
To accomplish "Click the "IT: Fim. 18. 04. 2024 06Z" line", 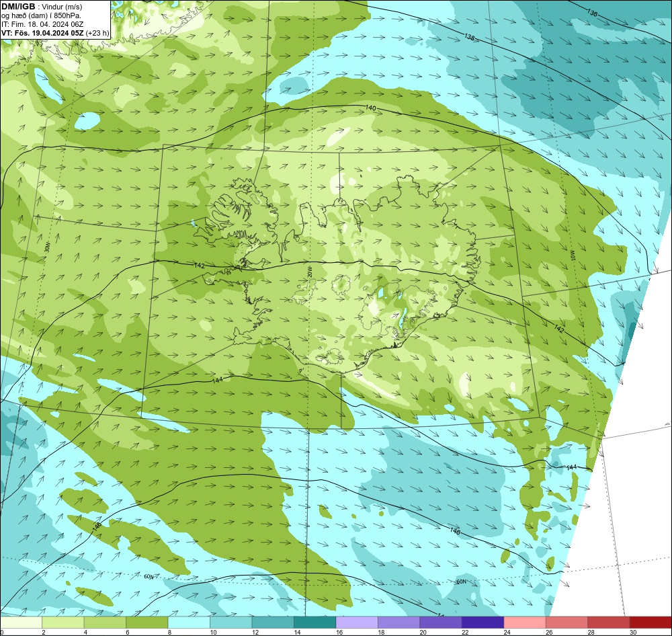I will [x=42, y=24].
